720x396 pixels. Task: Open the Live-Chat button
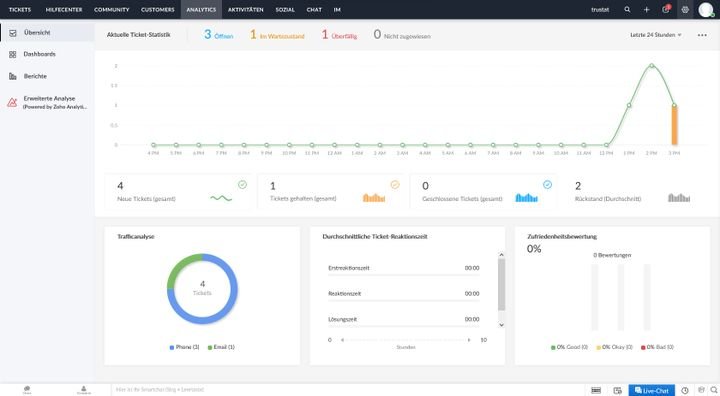(x=652, y=390)
